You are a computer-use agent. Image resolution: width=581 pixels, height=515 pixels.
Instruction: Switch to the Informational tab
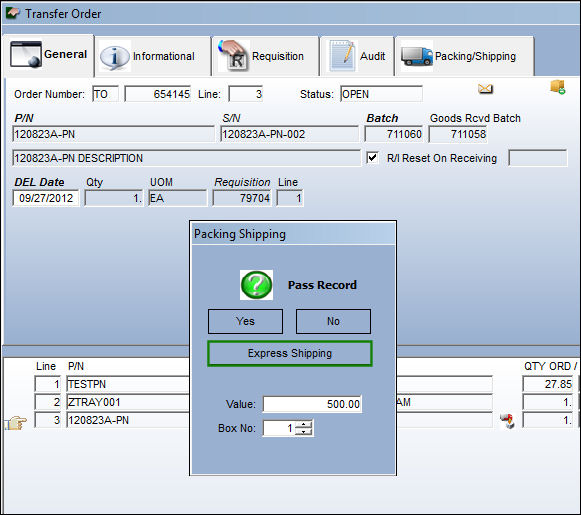[153, 56]
